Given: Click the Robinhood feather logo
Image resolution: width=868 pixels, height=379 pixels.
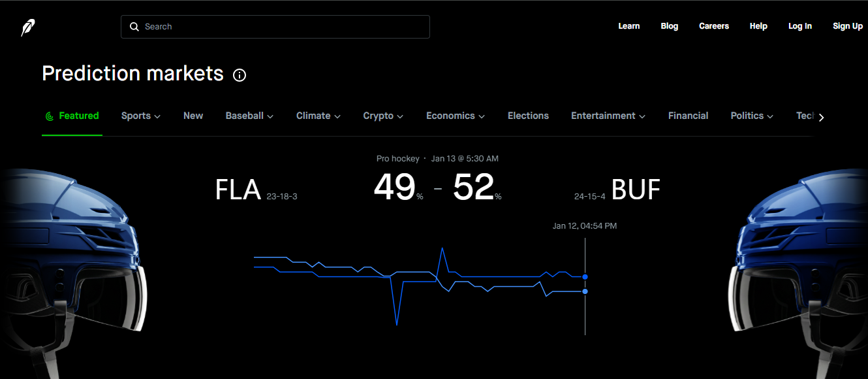Looking at the screenshot, I should [27, 27].
